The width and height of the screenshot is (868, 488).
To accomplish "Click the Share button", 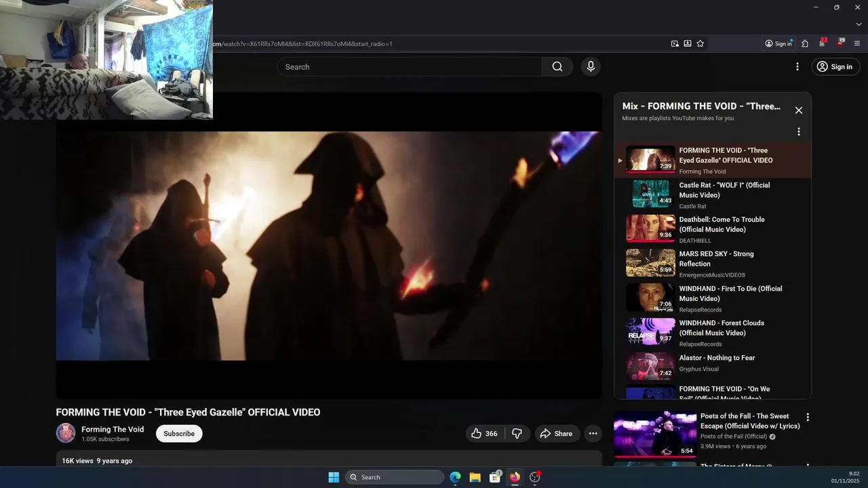I will point(555,434).
